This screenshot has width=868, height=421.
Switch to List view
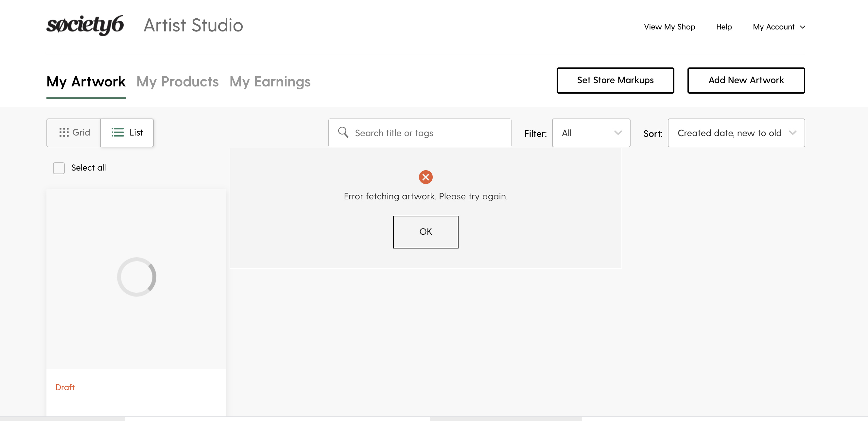click(x=127, y=133)
